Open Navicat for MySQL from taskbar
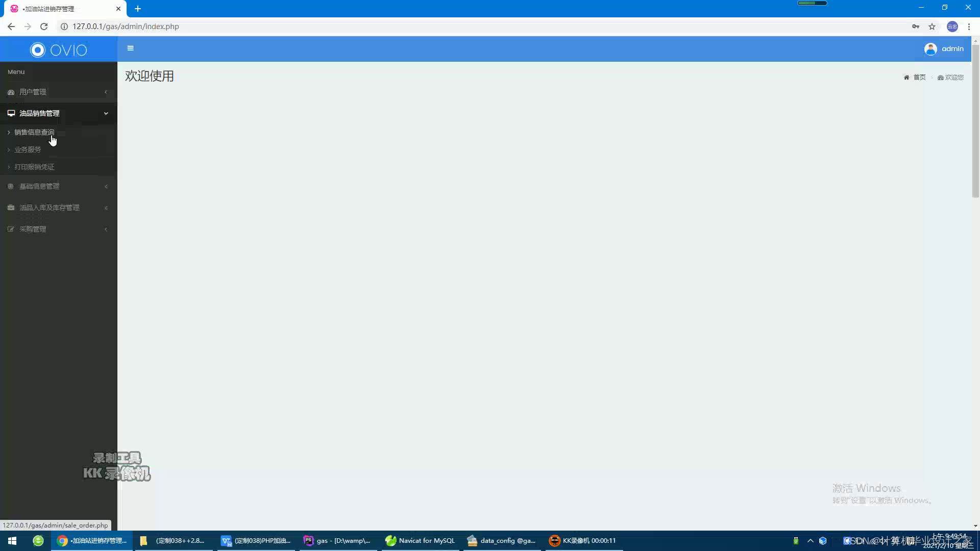The image size is (980, 551). [x=420, y=541]
